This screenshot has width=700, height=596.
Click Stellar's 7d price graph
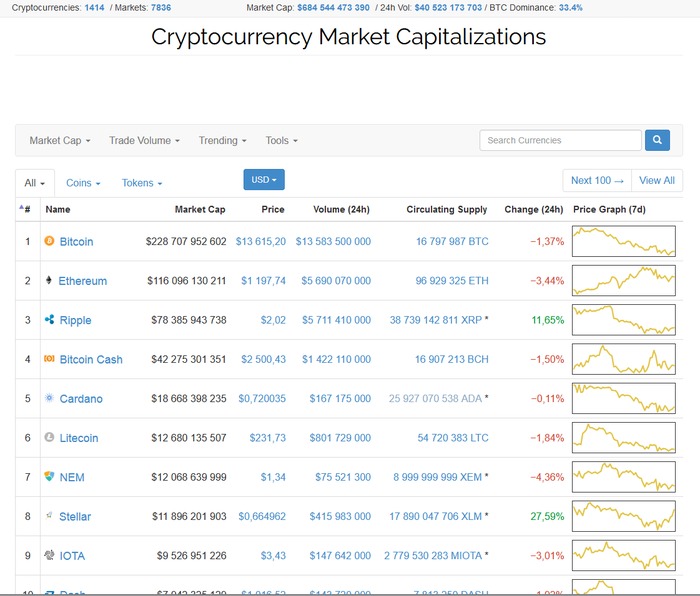[x=624, y=516]
